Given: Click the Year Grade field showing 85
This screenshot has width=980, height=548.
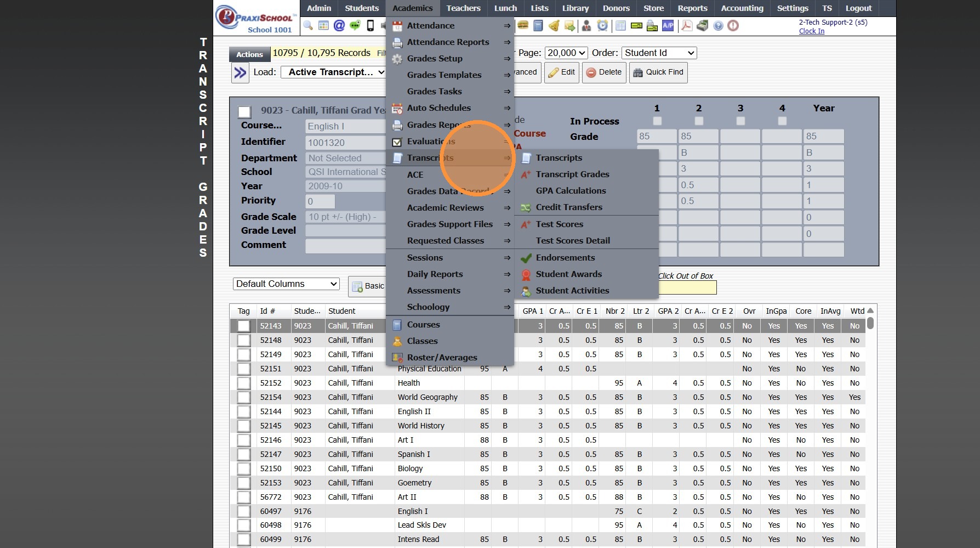Looking at the screenshot, I should point(823,137).
